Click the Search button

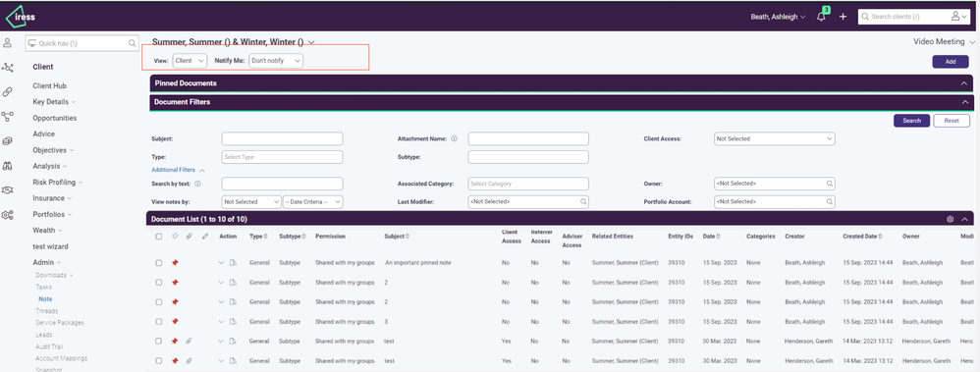911,121
